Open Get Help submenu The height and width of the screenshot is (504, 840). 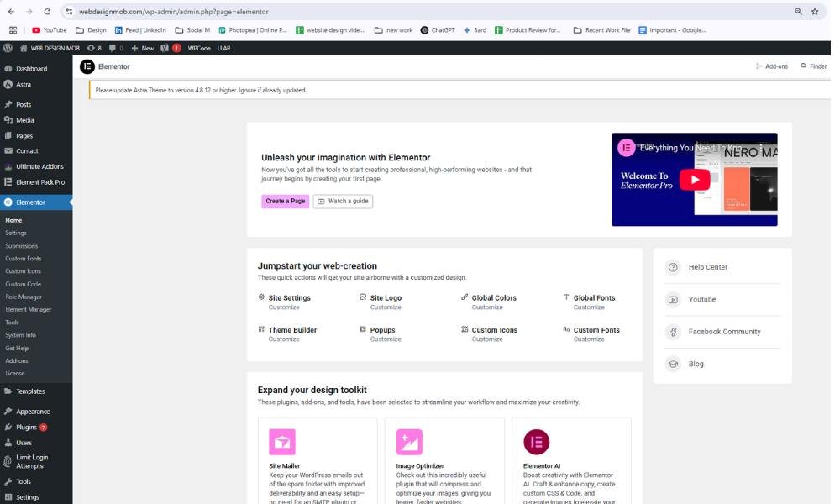[17, 348]
